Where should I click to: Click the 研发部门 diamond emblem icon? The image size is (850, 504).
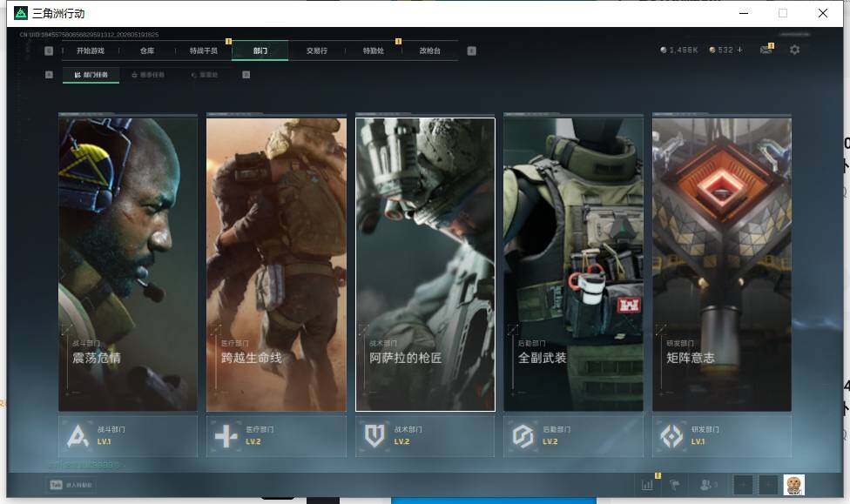671,436
